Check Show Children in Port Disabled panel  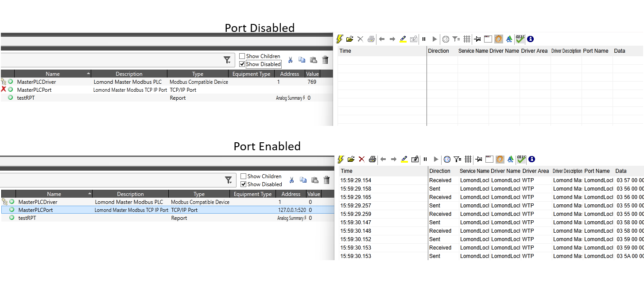coord(242,56)
